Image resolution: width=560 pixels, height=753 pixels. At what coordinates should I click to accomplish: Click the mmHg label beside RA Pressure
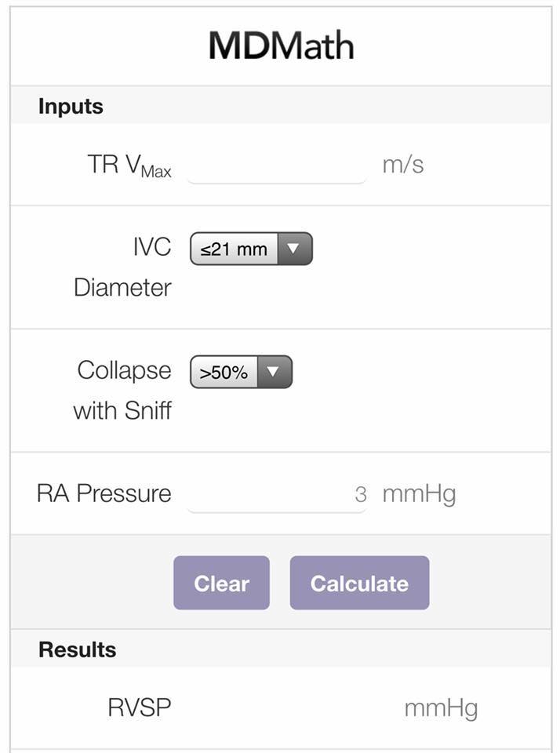pos(418,494)
